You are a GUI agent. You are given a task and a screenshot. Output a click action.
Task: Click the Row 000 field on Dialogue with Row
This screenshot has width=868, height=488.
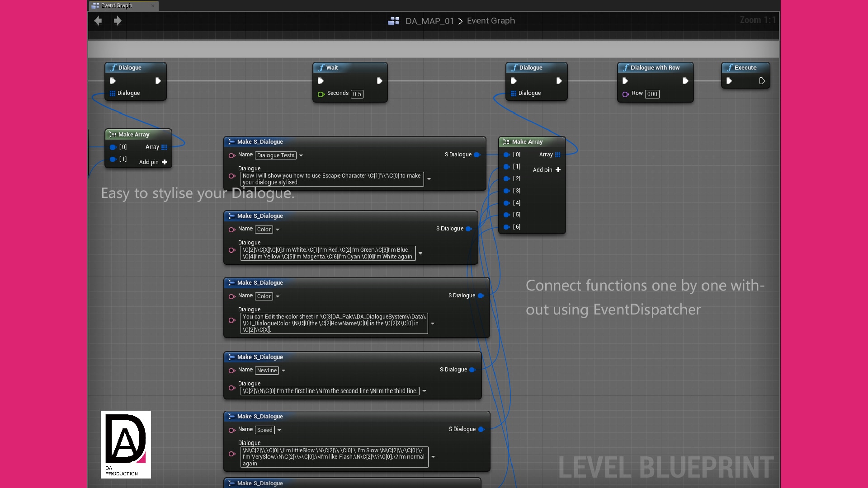(x=652, y=94)
